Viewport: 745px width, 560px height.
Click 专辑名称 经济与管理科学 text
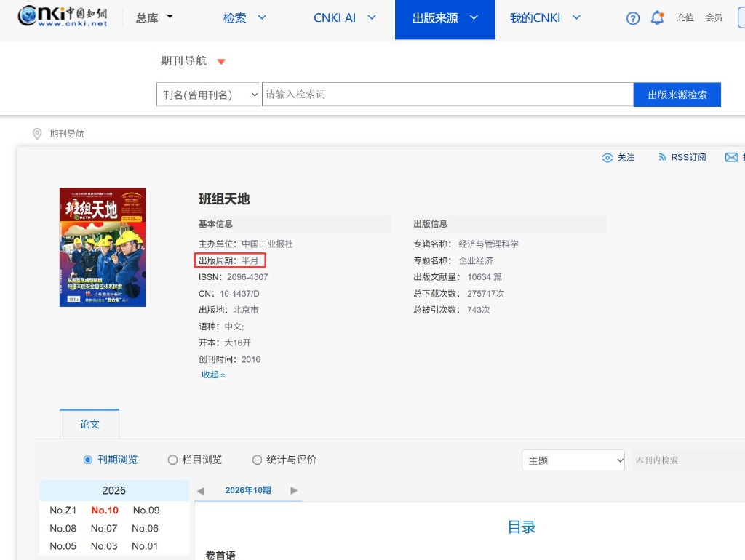[x=466, y=244]
